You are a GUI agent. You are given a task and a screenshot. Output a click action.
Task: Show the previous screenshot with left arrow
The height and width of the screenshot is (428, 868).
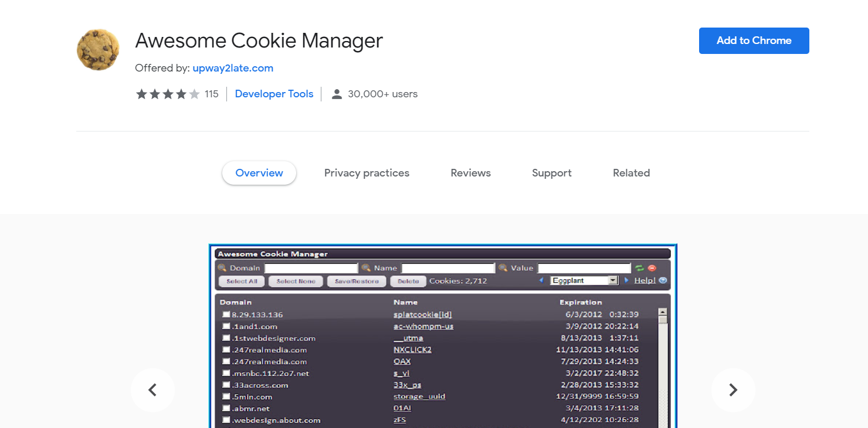pyautogui.click(x=152, y=390)
